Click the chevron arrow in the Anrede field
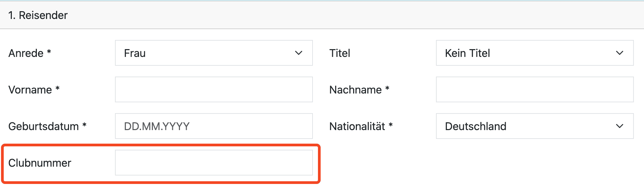Image resolution: width=644 pixels, height=187 pixels. 298,53
